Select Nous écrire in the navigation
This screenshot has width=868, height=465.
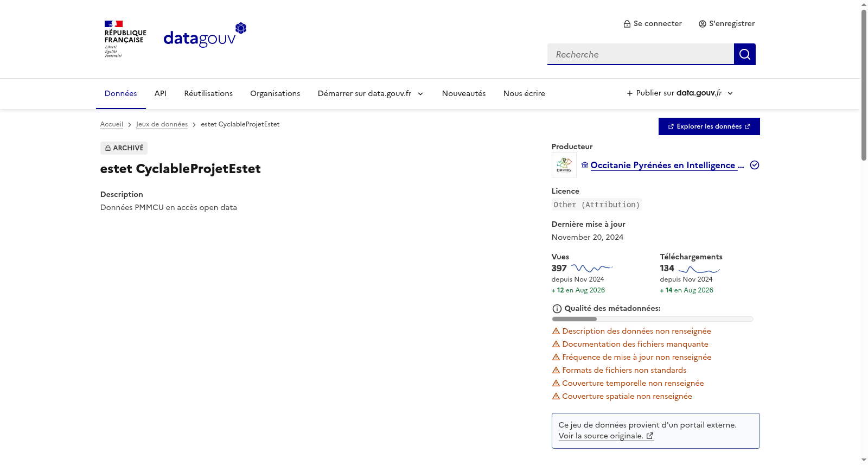[524, 93]
